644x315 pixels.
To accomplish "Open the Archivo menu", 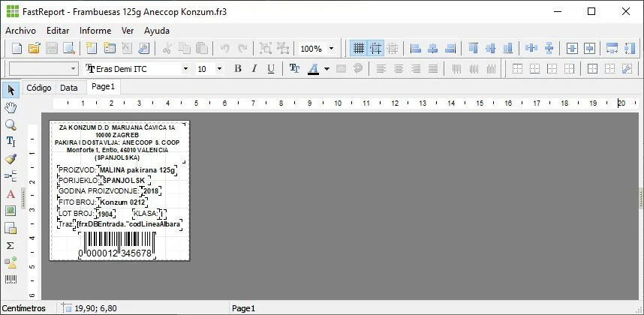I will pos(20,31).
